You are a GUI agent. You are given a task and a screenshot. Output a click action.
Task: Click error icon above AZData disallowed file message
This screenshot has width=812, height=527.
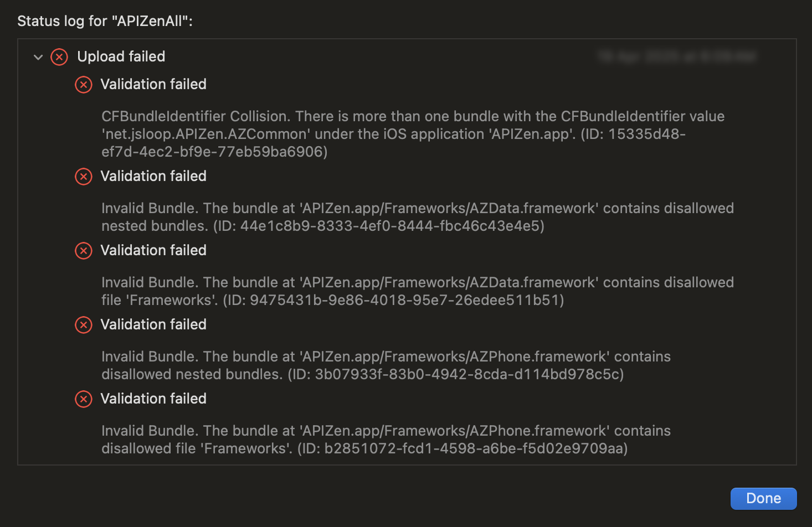pos(84,251)
